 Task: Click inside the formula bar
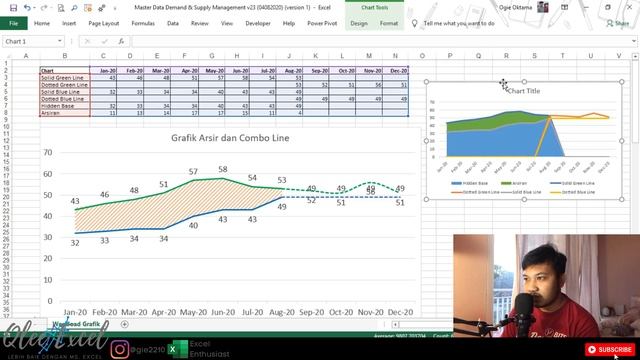click(x=380, y=41)
